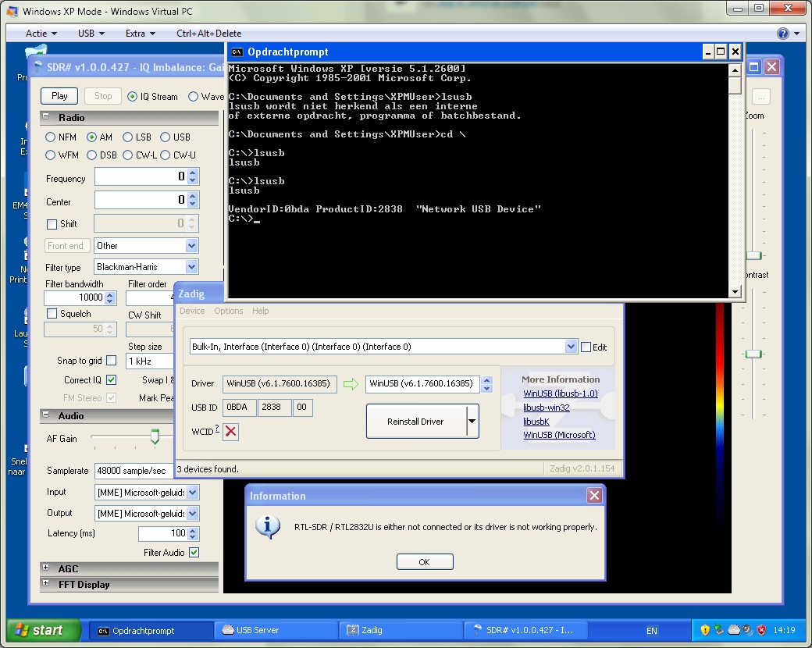812x648 pixels.
Task: Click the Play button in SDR#
Action: click(59, 96)
